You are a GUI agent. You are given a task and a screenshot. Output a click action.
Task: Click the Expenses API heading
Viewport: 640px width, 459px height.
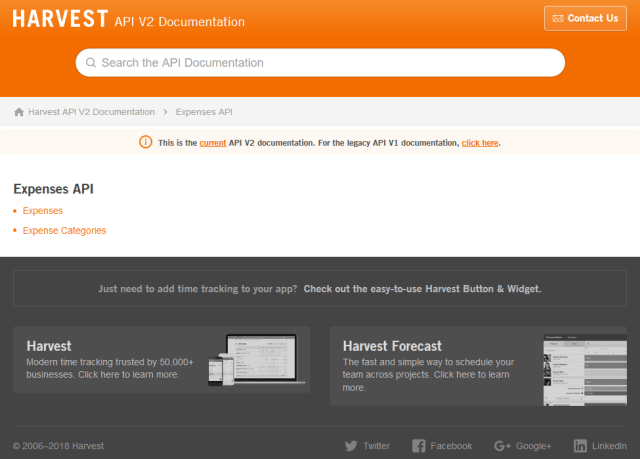click(x=53, y=189)
